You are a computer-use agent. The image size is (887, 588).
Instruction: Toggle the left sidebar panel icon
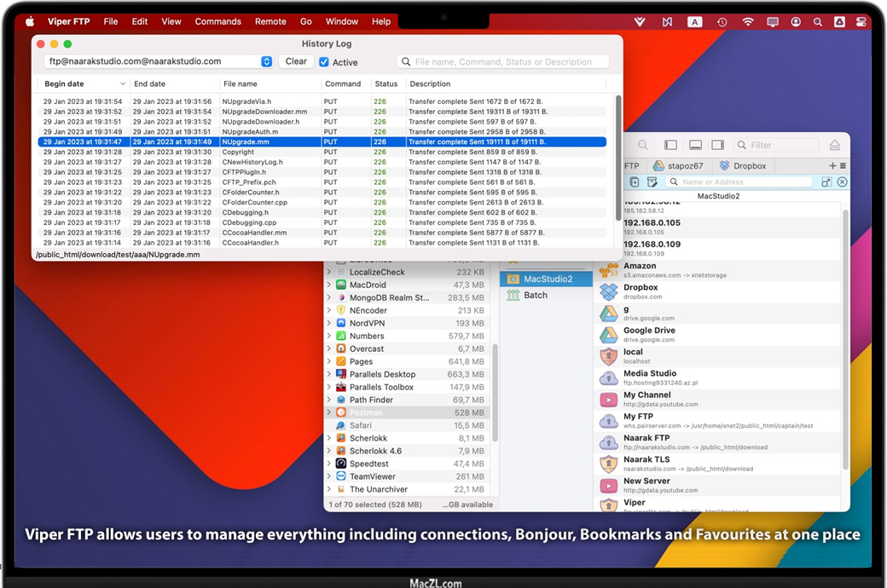[670, 146]
